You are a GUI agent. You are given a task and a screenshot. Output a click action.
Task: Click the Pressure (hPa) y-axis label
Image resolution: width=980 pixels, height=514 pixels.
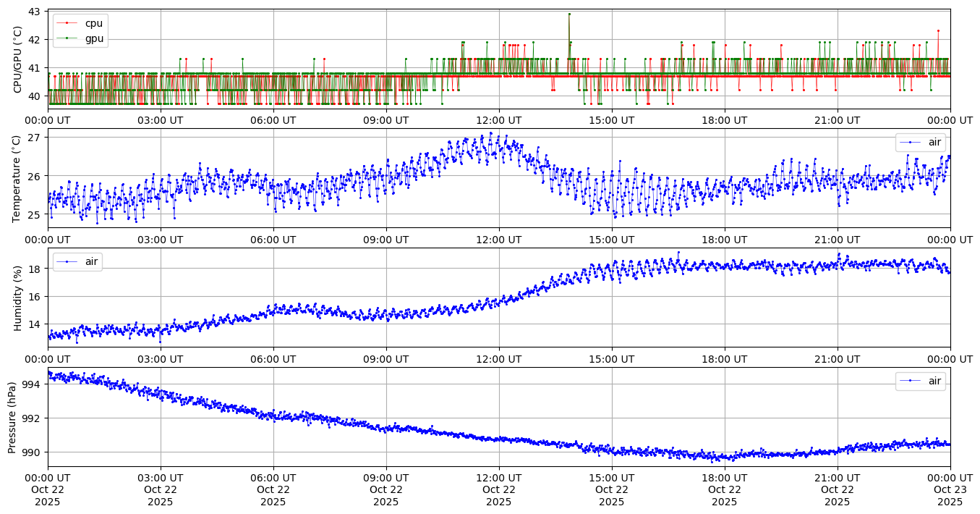click(x=12, y=417)
